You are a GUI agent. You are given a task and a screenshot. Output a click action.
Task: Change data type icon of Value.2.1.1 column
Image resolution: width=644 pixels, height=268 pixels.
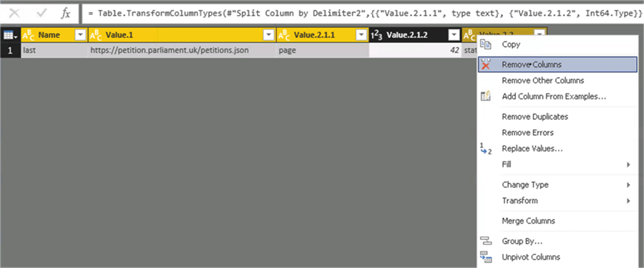click(284, 36)
